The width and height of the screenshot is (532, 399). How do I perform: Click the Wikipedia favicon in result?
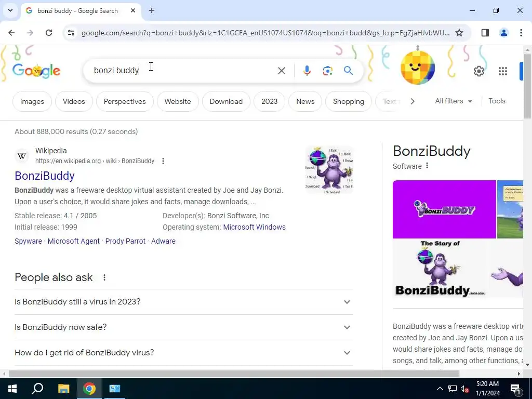point(22,156)
